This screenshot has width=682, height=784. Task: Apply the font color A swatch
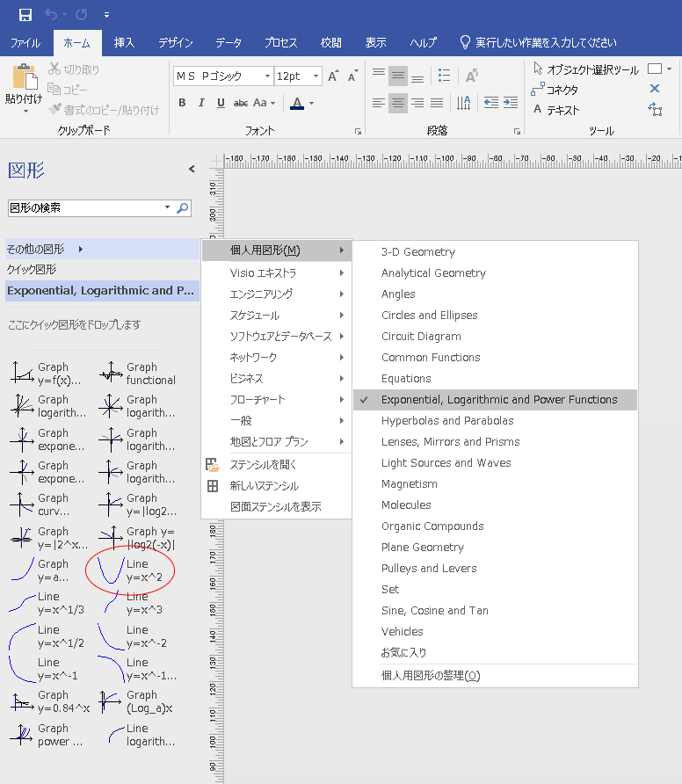(297, 104)
